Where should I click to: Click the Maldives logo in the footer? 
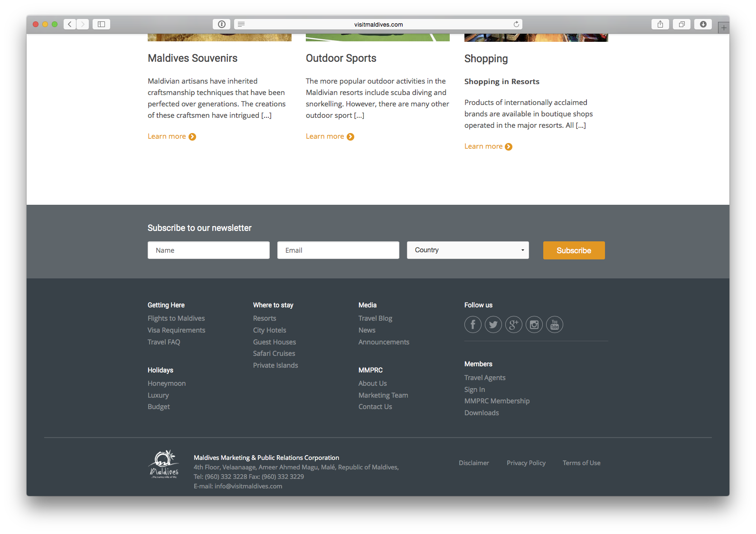(164, 464)
